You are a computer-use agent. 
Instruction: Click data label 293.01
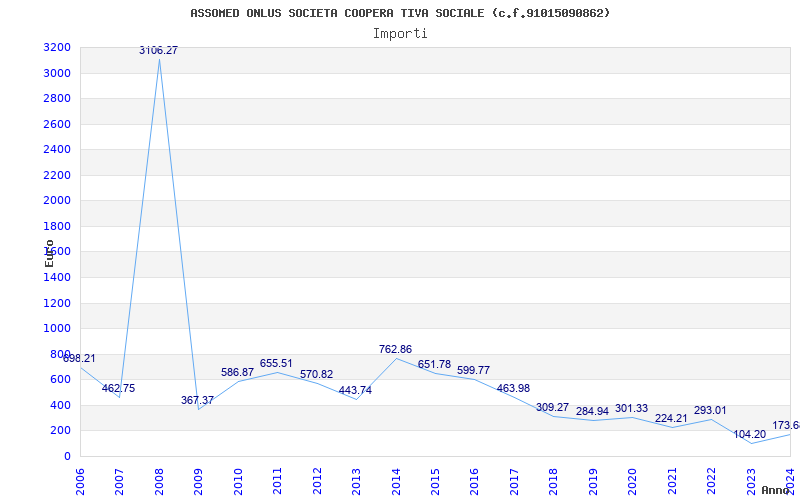pos(710,411)
